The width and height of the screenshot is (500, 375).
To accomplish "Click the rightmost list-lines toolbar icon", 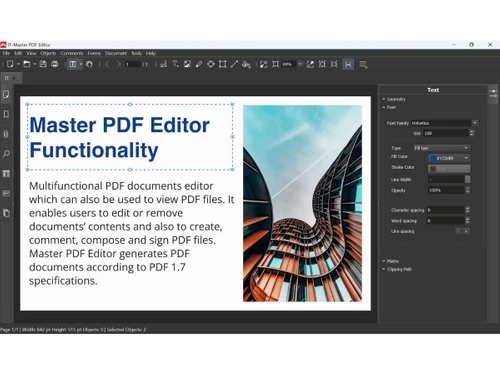I will 363,64.
